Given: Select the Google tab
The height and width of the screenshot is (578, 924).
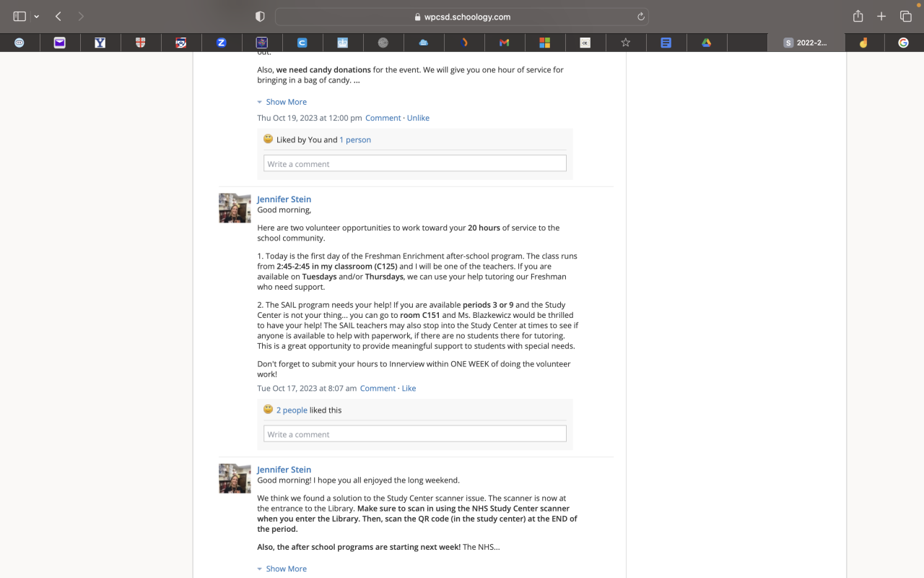Looking at the screenshot, I should point(903,43).
